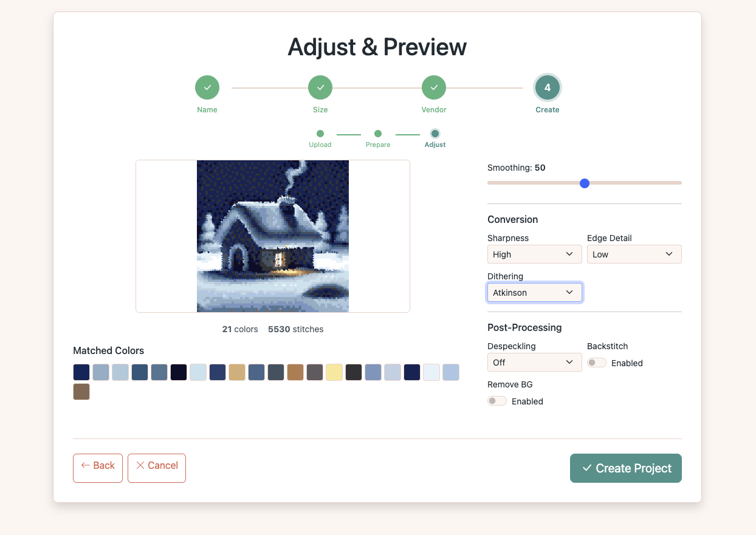Image resolution: width=756 pixels, height=535 pixels.
Task: Change the Dithering option from Atkinson
Action: tap(534, 292)
